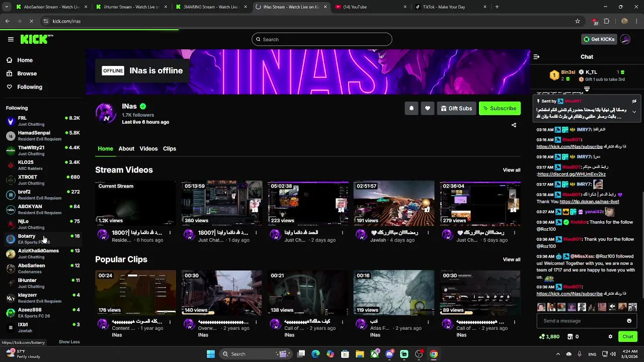Click the notification bell for INas
The height and width of the screenshot is (362, 644).
(411, 109)
